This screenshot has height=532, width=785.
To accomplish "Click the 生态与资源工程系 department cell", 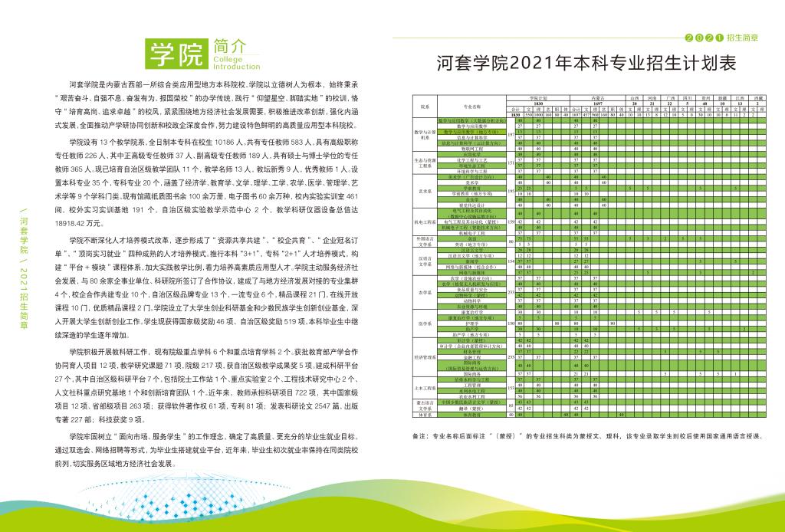I will click(x=425, y=163).
